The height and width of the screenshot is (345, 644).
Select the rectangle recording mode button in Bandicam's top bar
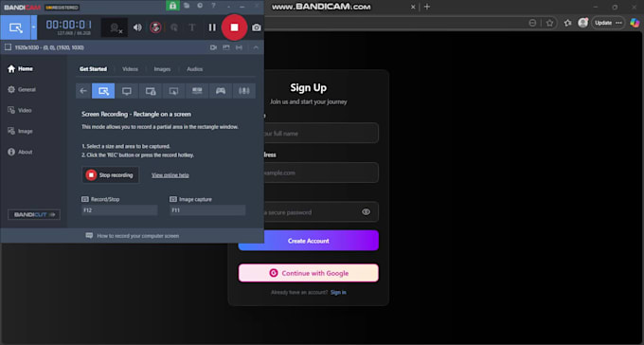point(15,27)
